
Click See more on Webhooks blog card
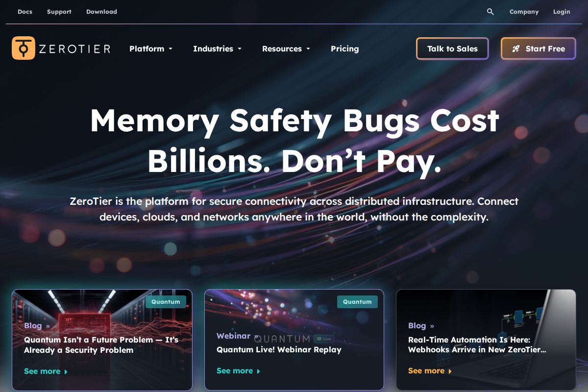point(430,371)
